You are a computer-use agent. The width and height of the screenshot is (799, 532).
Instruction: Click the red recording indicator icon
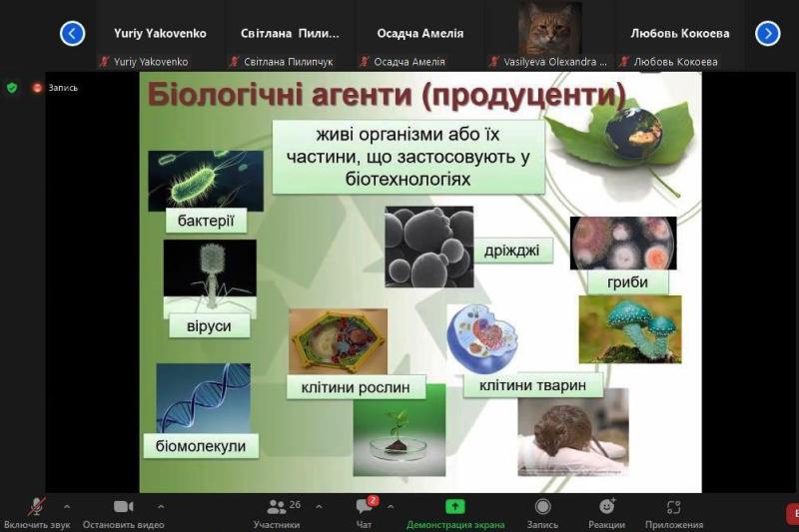[37, 88]
